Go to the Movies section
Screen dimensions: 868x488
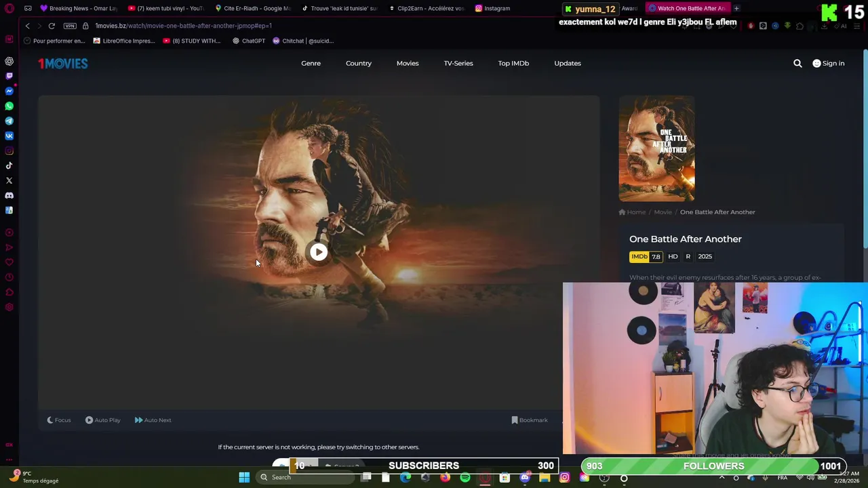408,63
